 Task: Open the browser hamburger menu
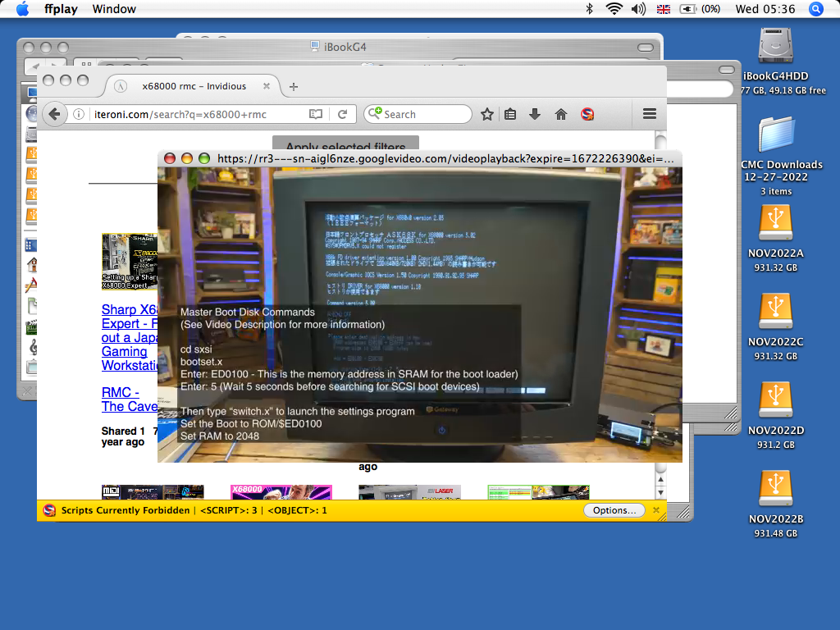[x=650, y=114]
